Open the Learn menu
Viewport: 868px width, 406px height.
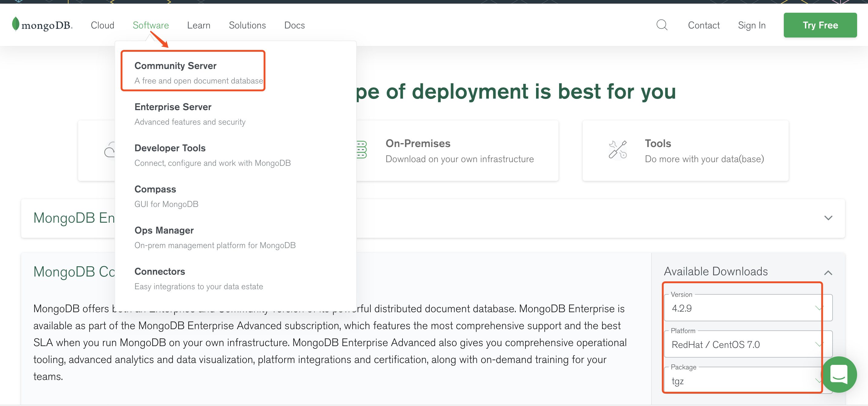click(x=199, y=25)
